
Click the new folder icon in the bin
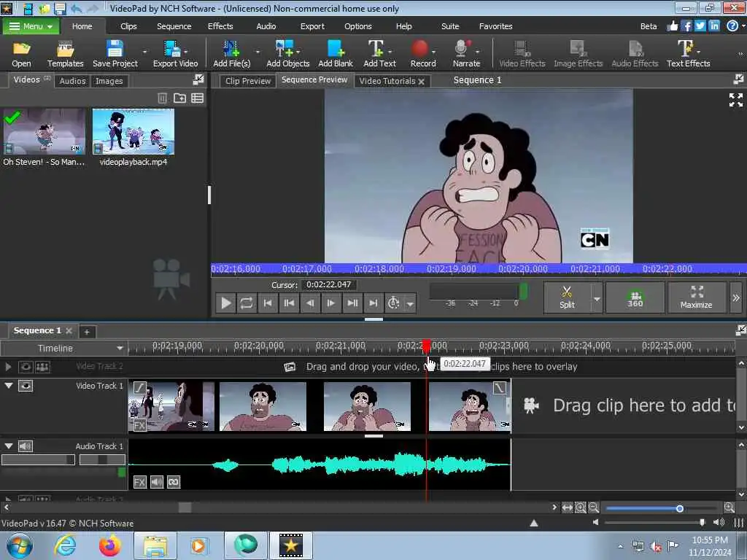179,98
